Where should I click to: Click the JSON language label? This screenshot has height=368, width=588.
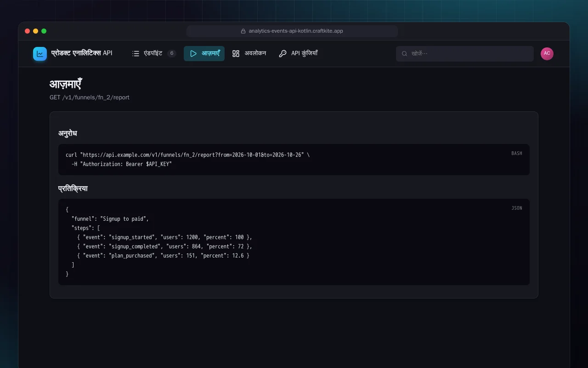517,208
